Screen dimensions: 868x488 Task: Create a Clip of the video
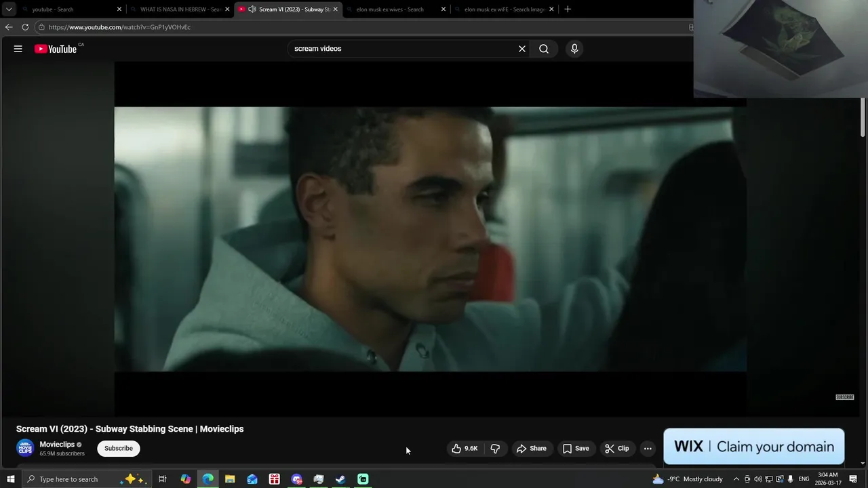617,449
